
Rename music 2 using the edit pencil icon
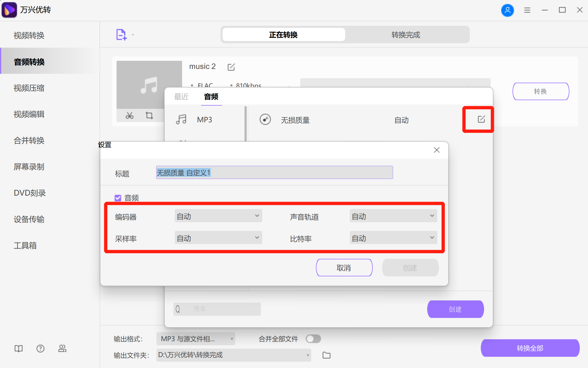coord(231,67)
